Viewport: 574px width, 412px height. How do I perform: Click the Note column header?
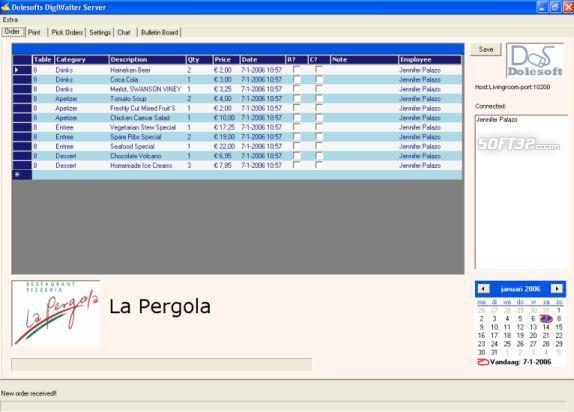[x=364, y=60]
